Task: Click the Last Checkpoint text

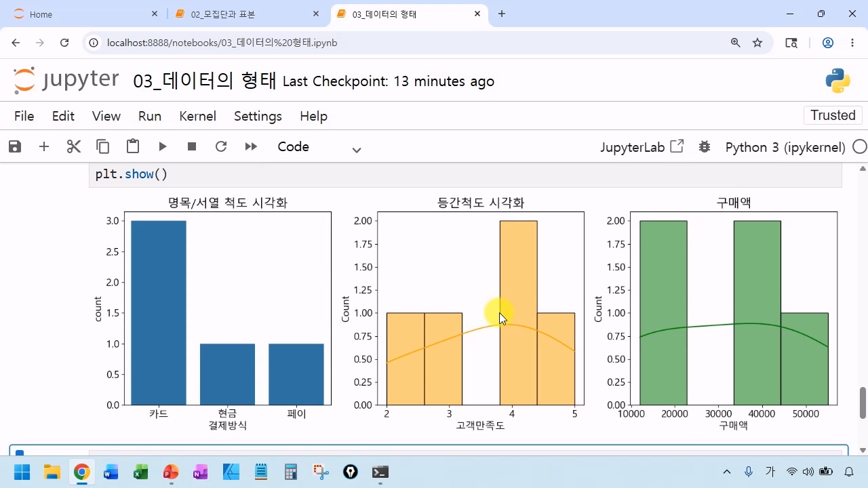Action: [x=388, y=82]
